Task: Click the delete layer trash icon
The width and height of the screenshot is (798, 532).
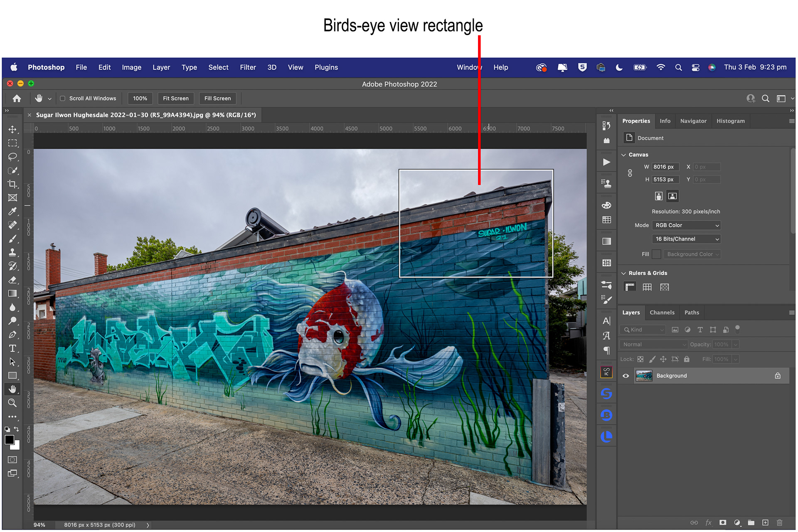Action: [780, 522]
